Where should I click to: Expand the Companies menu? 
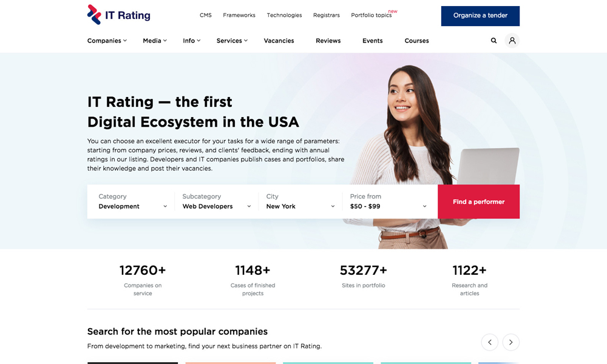(107, 41)
